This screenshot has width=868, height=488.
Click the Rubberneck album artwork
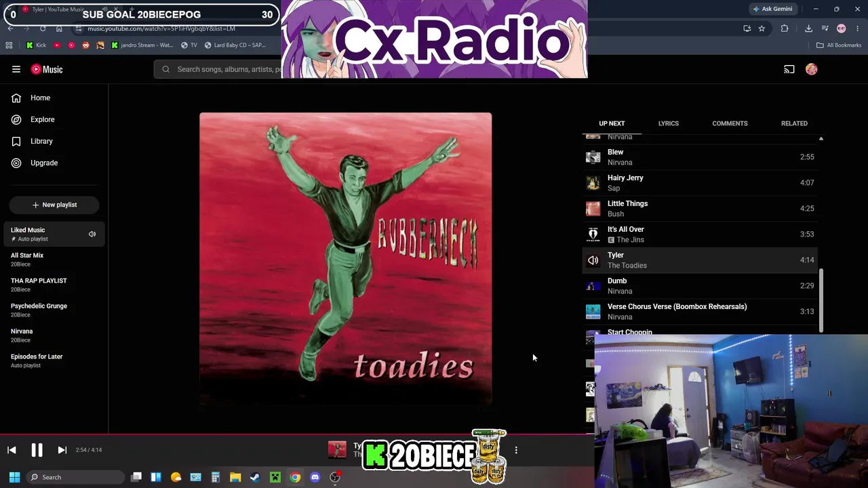pyautogui.click(x=346, y=259)
